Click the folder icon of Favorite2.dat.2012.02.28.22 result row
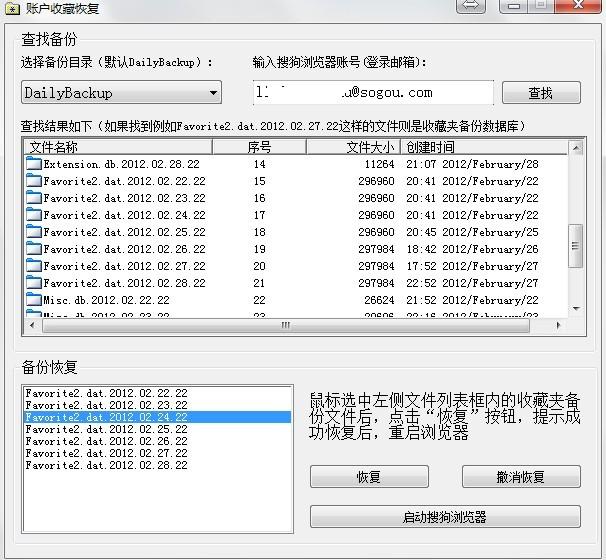606x560 pixels. point(34,283)
